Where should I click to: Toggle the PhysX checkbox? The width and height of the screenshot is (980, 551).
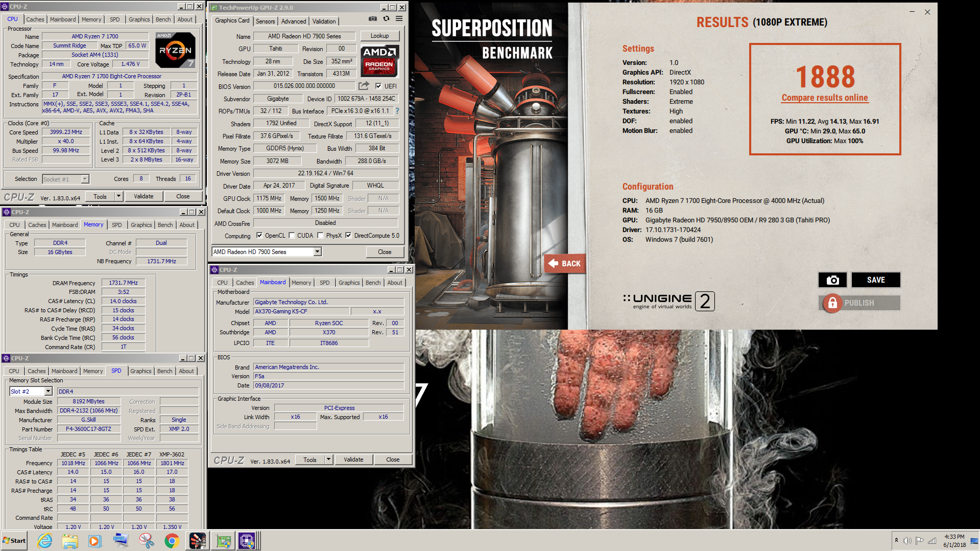tap(320, 236)
